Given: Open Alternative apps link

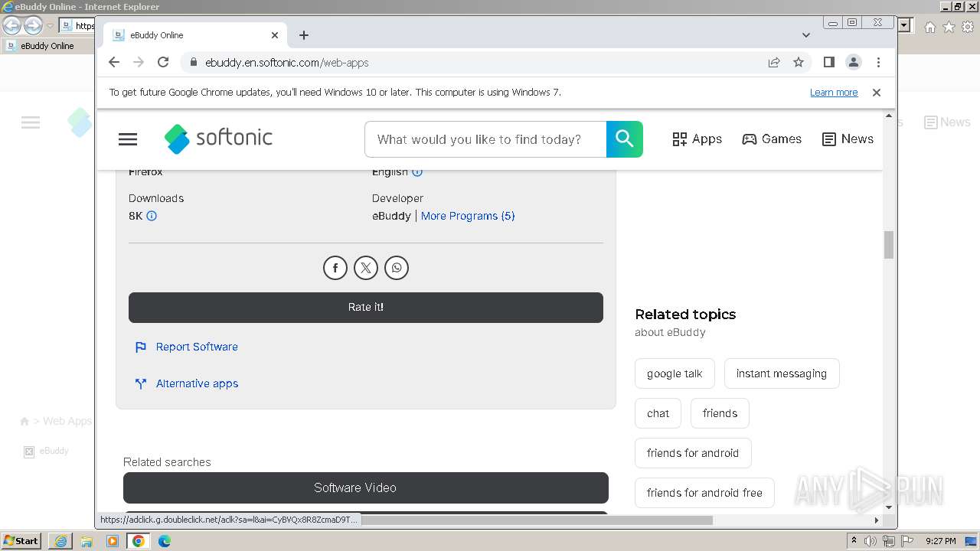Looking at the screenshot, I should [197, 383].
